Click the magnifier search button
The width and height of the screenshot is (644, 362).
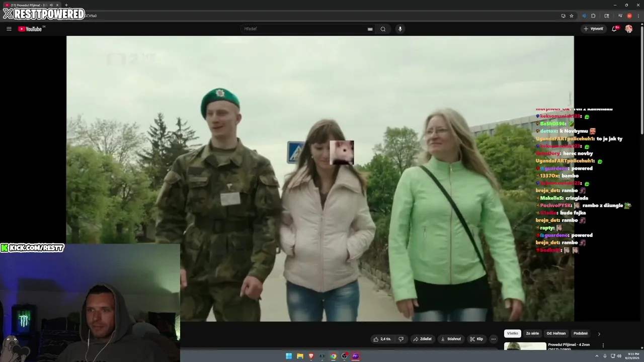pyautogui.click(x=383, y=29)
